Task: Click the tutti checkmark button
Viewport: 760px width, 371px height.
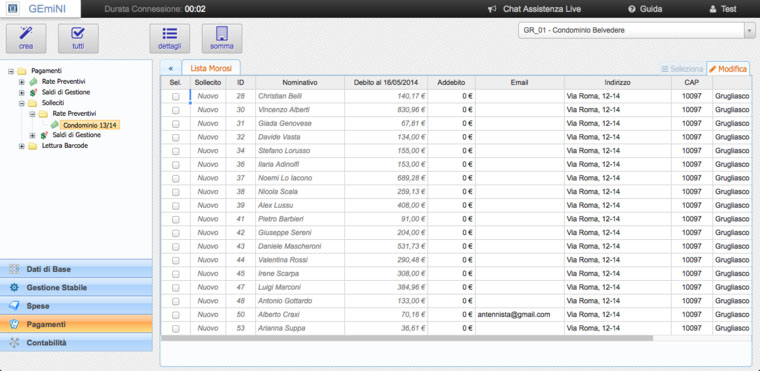Action: 78,38
